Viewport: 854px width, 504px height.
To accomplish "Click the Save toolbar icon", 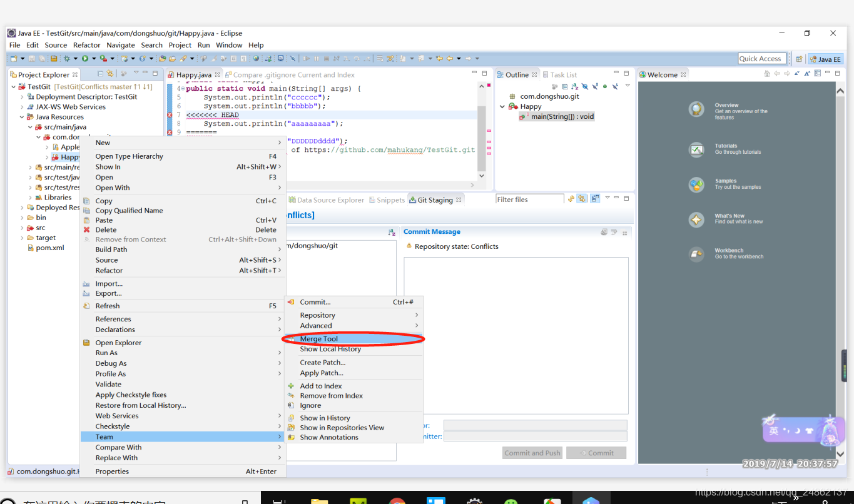I will (33, 59).
